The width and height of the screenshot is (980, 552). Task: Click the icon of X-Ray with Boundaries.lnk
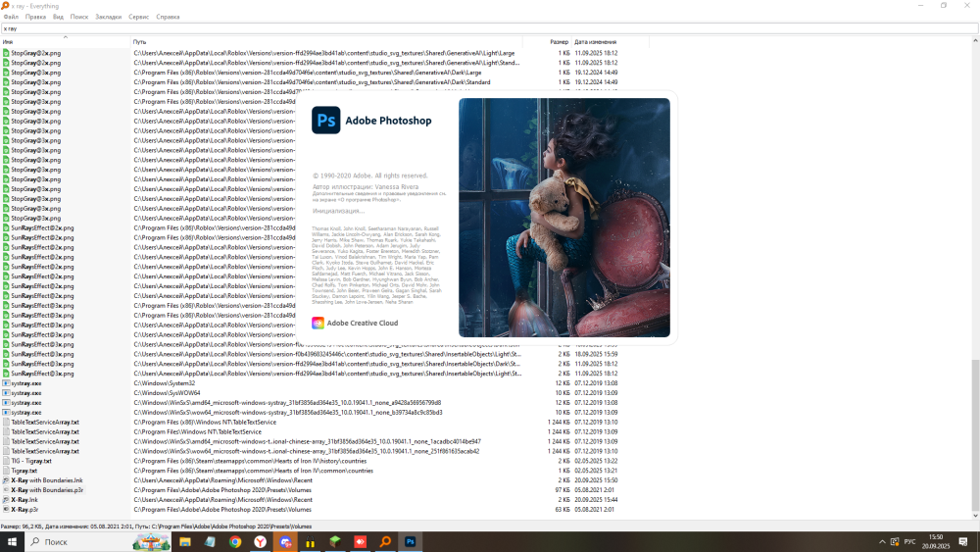(6, 480)
